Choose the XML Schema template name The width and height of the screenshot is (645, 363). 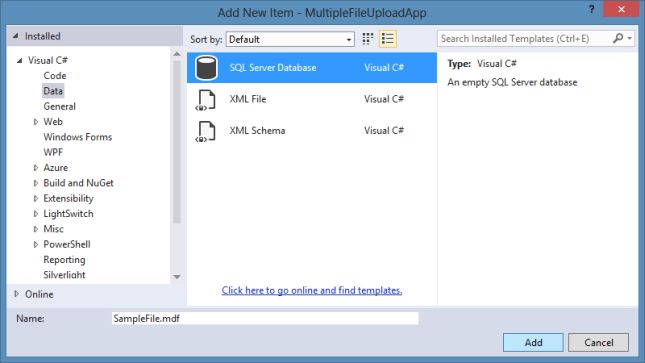(x=257, y=130)
